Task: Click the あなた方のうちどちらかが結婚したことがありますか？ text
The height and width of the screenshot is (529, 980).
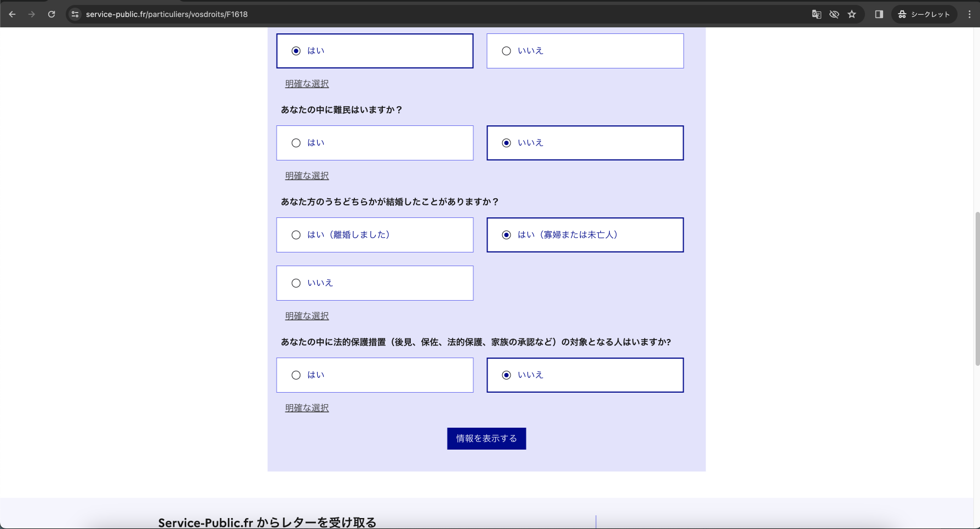Action: [x=390, y=202]
